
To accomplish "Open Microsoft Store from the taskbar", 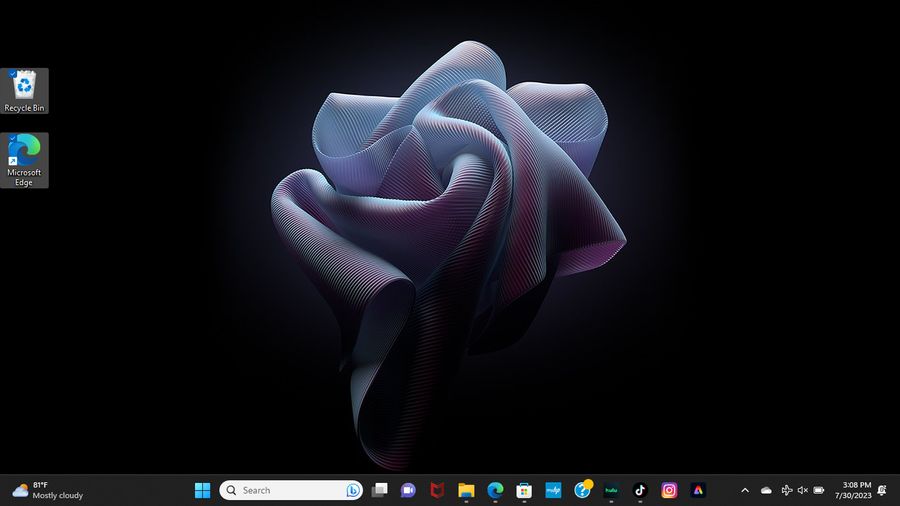I will (x=524, y=491).
